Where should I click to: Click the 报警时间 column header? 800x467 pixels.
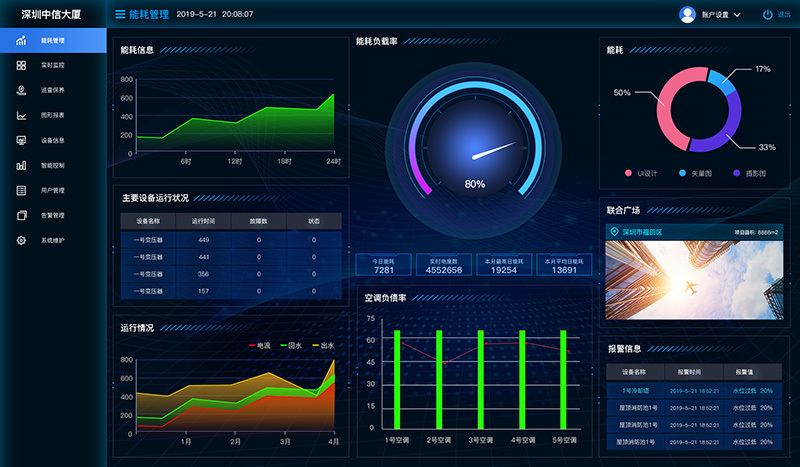[x=689, y=372]
